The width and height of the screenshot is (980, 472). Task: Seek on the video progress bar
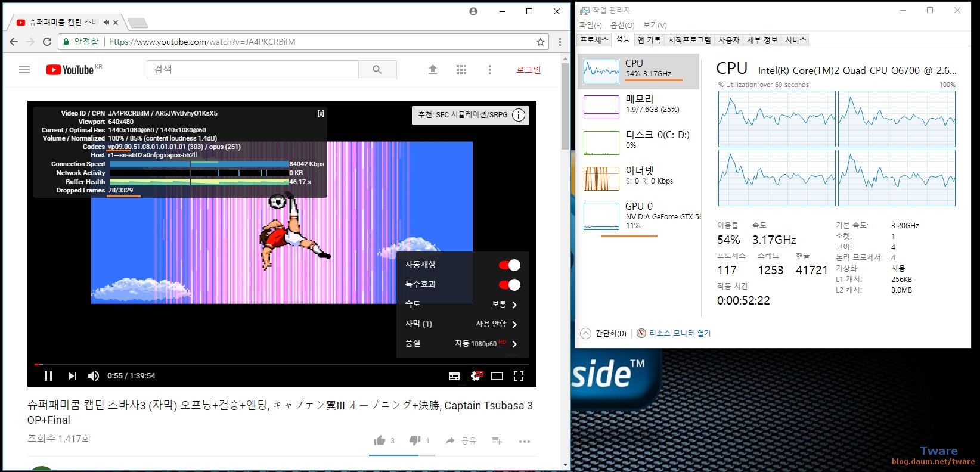282,364
